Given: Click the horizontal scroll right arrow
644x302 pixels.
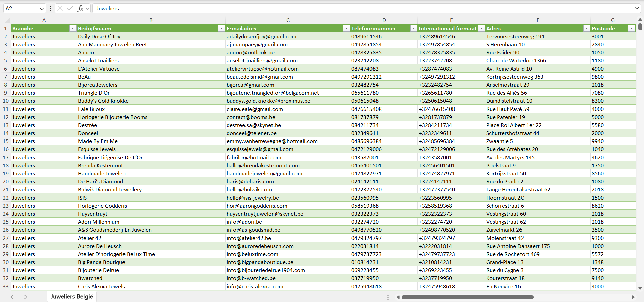Looking at the screenshot, I should point(633,297).
